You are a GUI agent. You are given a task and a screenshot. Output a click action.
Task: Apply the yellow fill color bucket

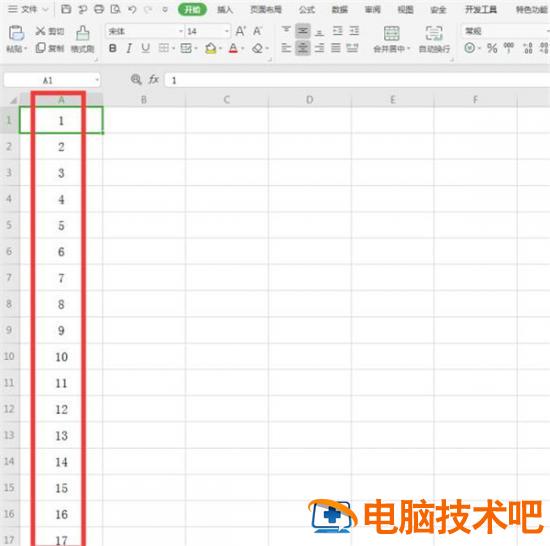tap(211, 48)
